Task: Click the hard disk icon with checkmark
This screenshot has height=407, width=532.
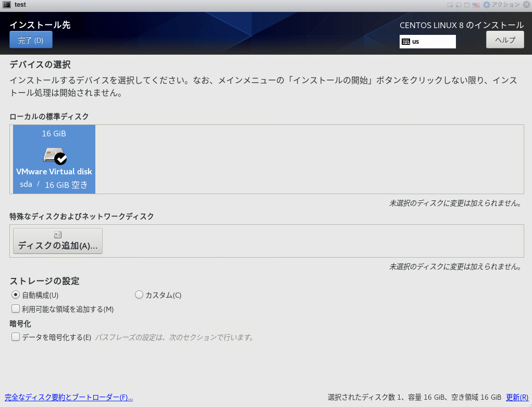Action: pos(55,156)
